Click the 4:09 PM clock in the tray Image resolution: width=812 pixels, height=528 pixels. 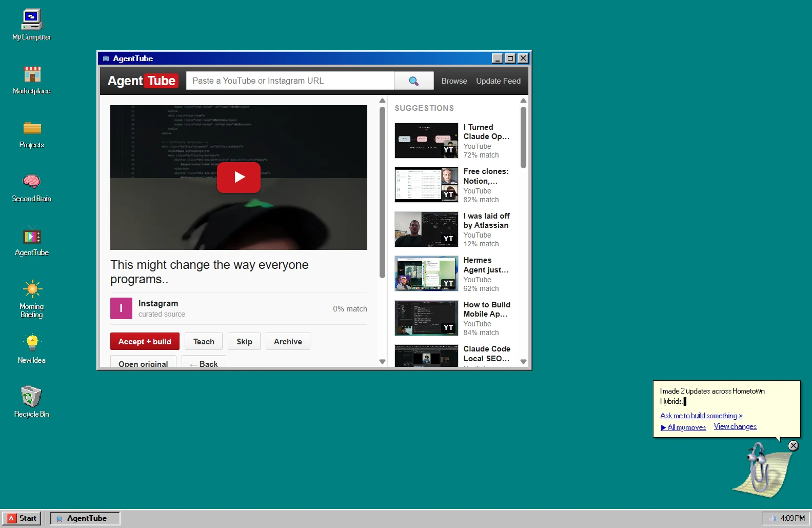[x=793, y=518]
